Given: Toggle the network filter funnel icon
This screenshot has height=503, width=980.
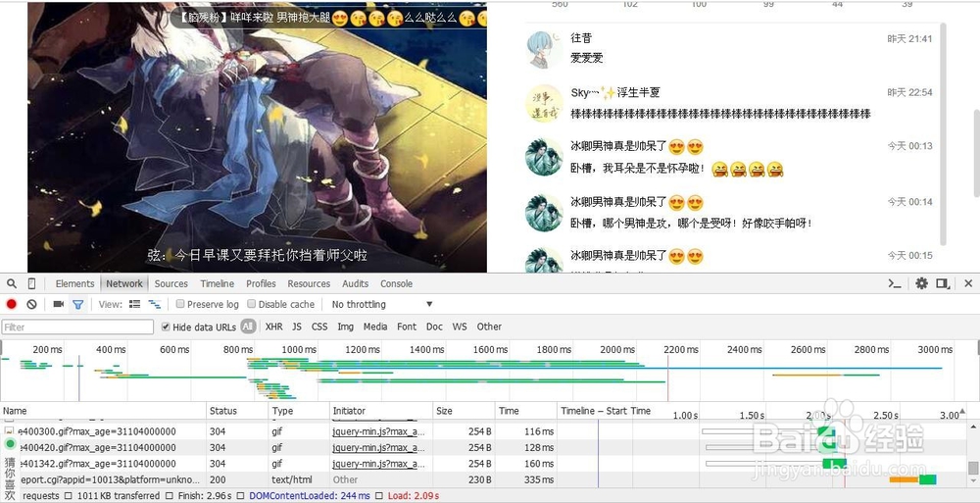Looking at the screenshot, I should pos(77,305).
